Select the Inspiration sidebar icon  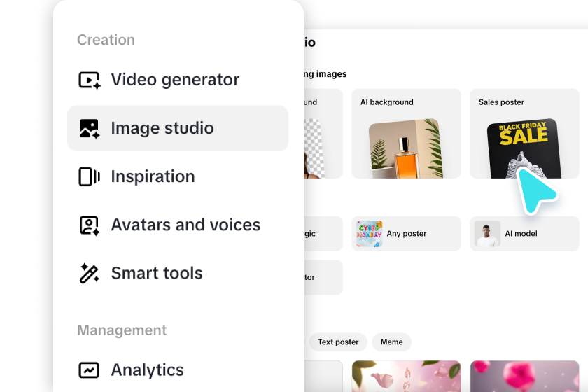tap(90, 176)
